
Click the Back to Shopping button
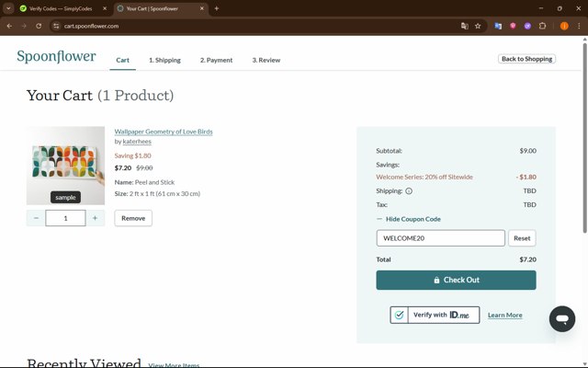click(x=526, y=59)
